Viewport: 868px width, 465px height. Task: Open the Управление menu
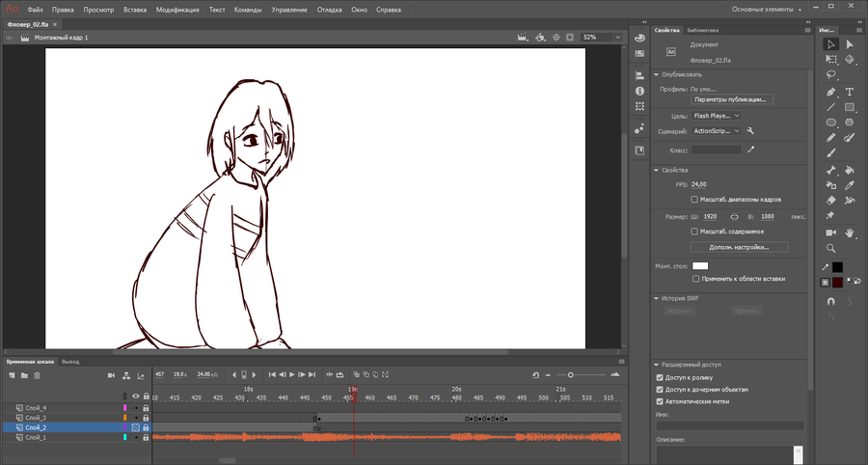point(289,10)
